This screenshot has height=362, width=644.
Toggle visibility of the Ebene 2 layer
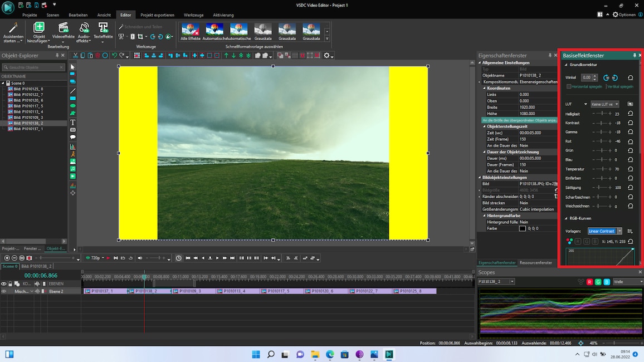tap(4, 291)
